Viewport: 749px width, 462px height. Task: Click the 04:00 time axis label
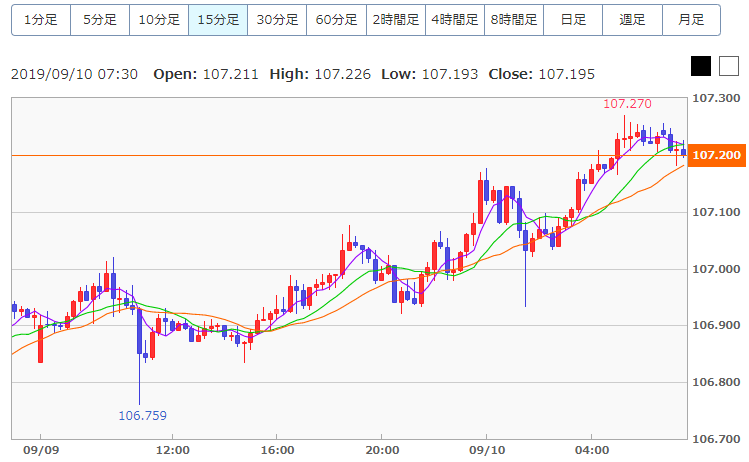(x=592, y=450)
